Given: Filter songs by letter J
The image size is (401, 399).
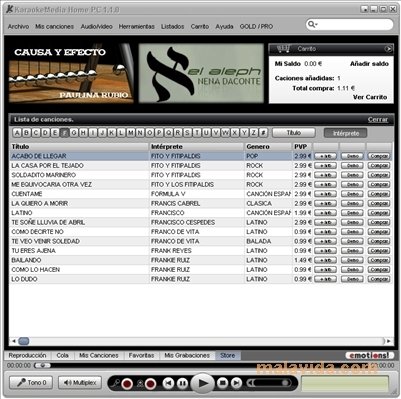Looking at the screenshot, I should pyautogui.click(x=102, y=133).
